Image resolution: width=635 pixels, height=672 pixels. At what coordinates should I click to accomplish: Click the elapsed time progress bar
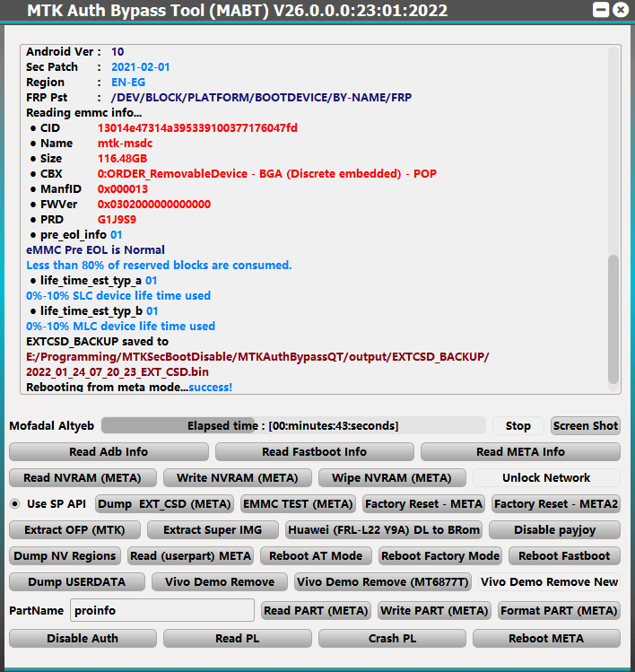[x=293, y=425]
